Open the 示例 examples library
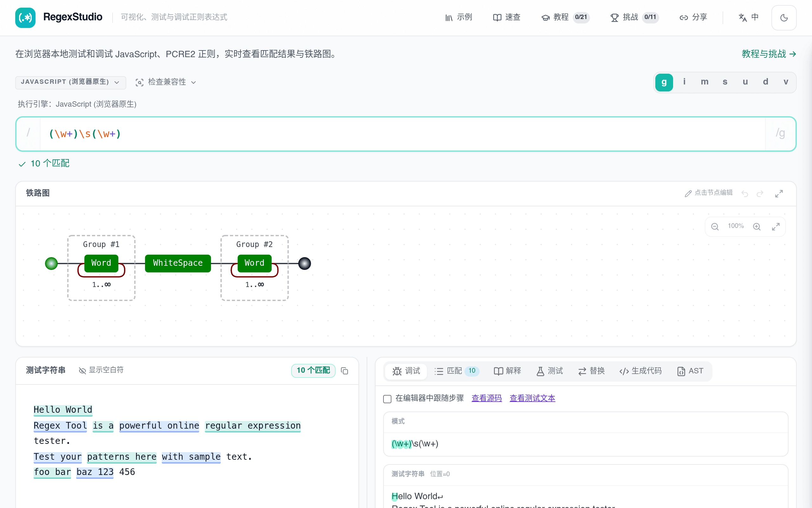Screen dimensions: 812x508 click(458, 17)
